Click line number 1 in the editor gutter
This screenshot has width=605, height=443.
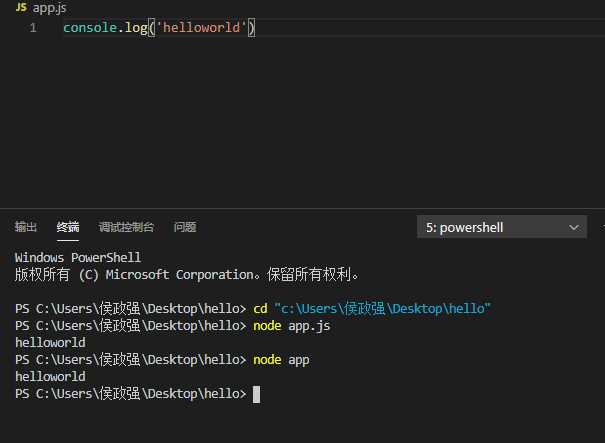coord(33,28)
